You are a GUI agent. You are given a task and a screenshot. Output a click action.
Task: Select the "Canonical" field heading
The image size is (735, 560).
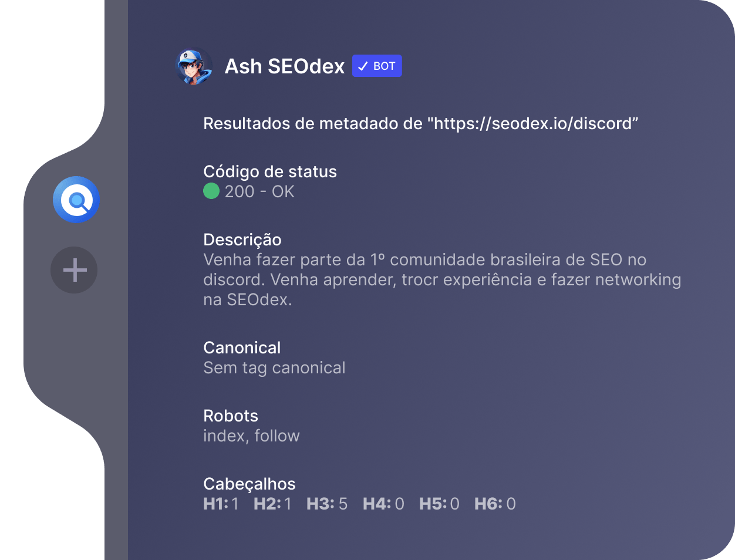pos(242,348)
